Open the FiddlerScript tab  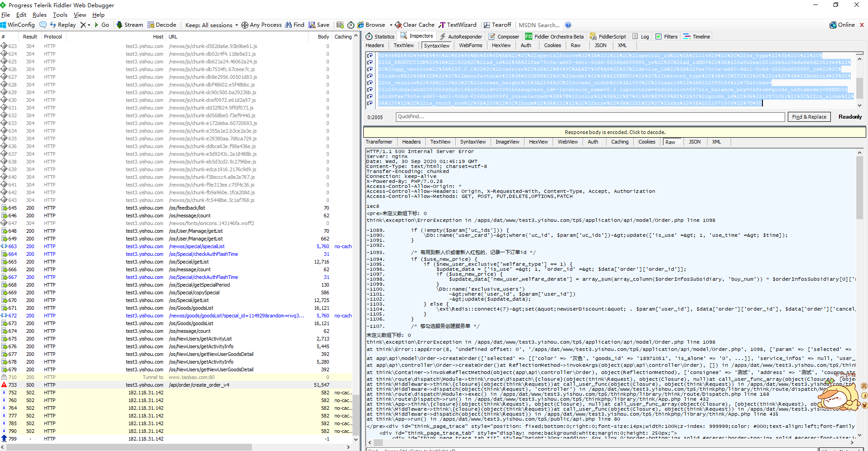tap(608, 37)
